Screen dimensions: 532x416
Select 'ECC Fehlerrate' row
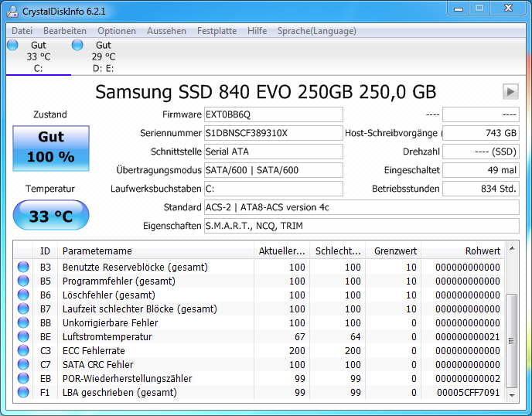259,350
